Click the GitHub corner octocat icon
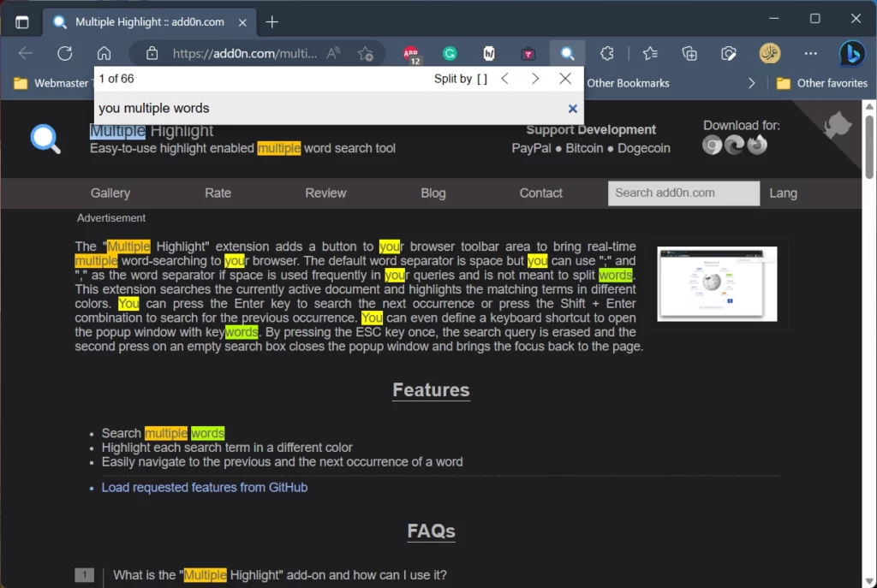877x588 pixels. [838, 124]
